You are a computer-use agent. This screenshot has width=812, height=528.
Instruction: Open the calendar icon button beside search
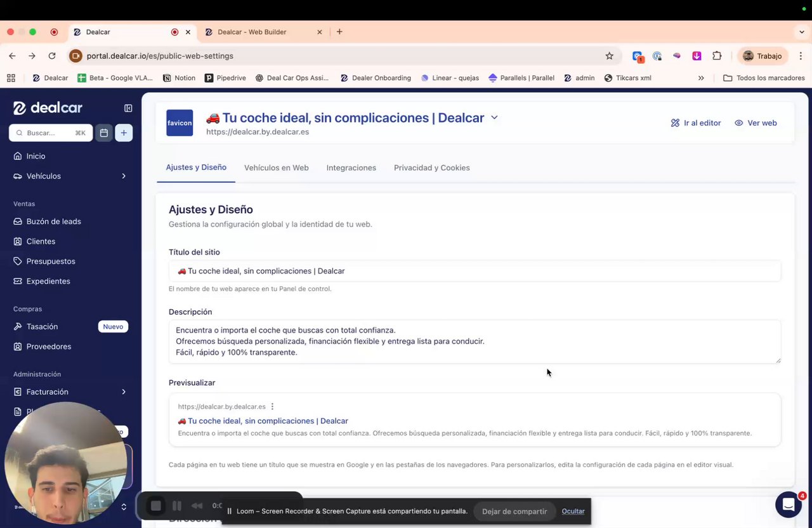click(x=104, y=133)
